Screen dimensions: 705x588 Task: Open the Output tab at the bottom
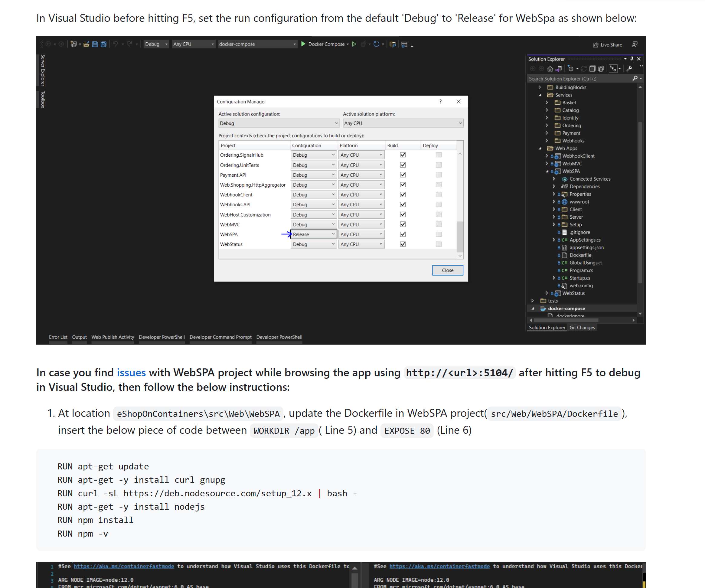79,337
